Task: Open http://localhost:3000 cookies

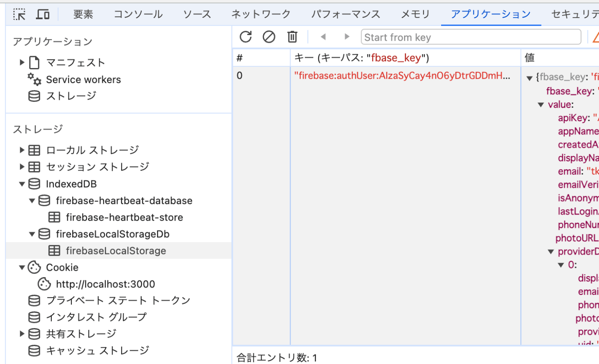Action: click(x=106, y=284)
